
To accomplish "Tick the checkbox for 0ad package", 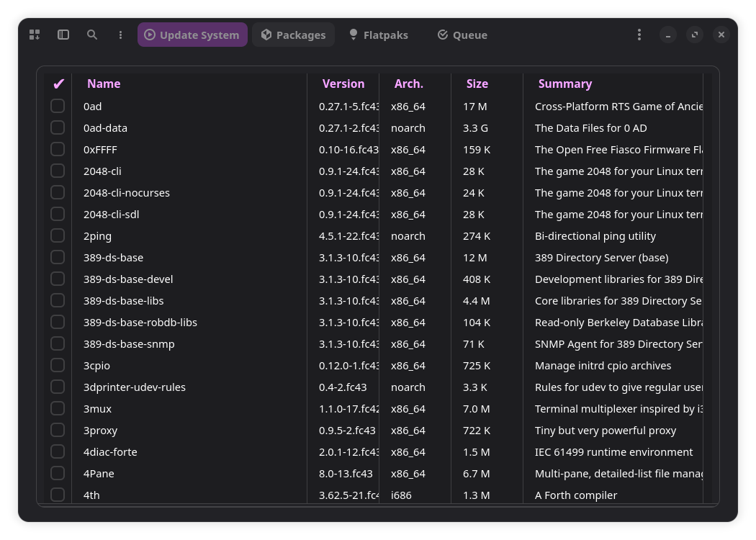I will (58, 106).
